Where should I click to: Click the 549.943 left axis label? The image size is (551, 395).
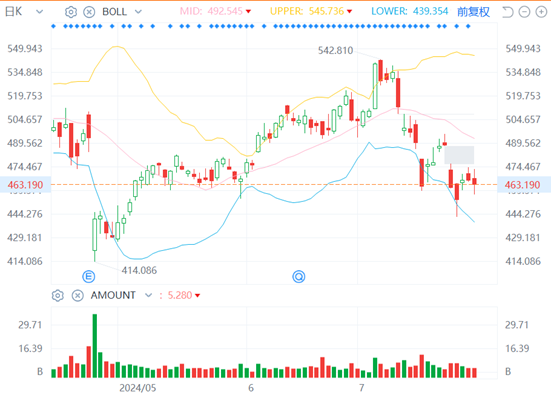pos(25,48)
